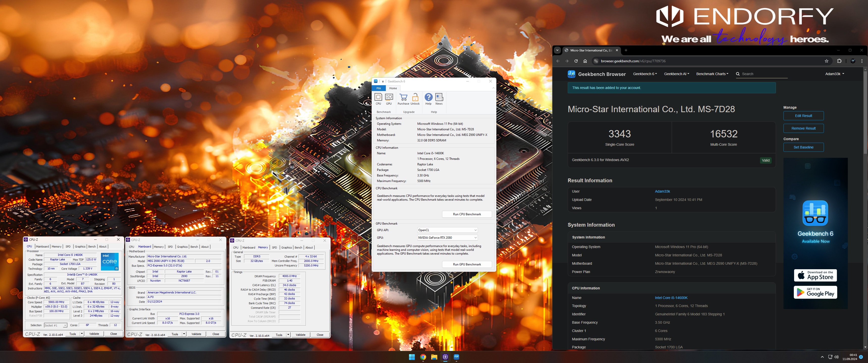Click the browser forward arrow
The width and height of the screenshot is (868, 363).
tap(567, 61)
